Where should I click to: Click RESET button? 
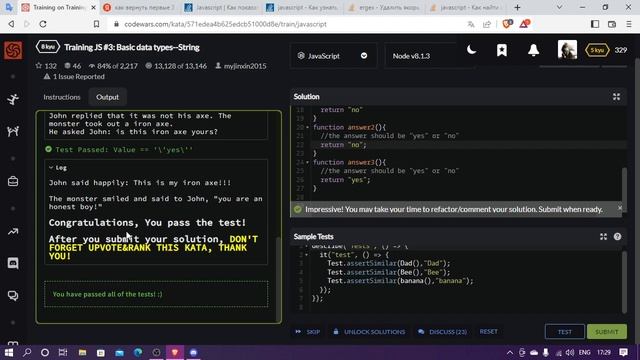point(489,331)
